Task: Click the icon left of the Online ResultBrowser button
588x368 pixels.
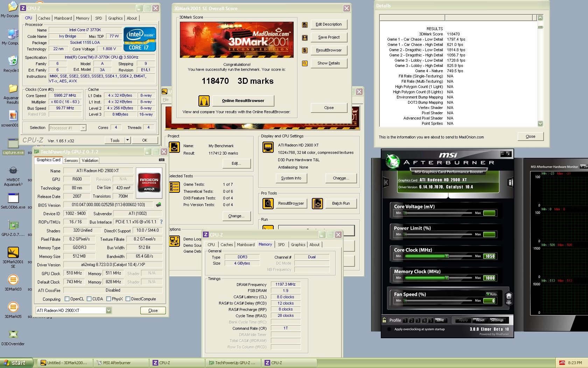Action: pyautogui.click(x=204, y=101)
